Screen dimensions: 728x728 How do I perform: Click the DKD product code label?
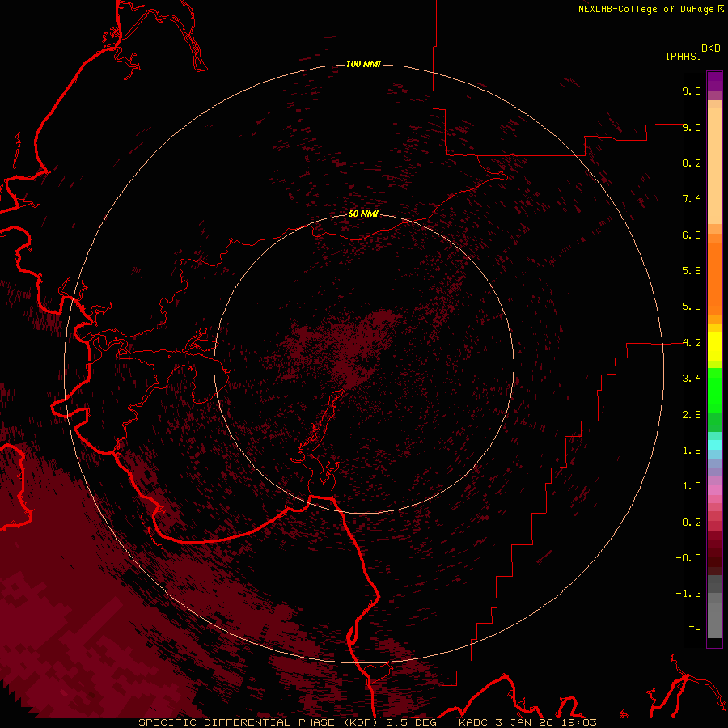pos(711,49)
